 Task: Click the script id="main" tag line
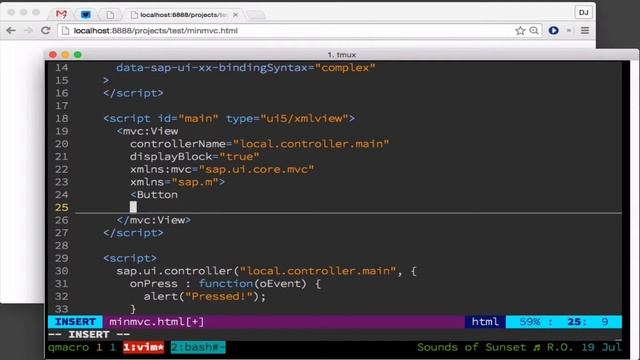pyautogui.click(x=229, y=119)
